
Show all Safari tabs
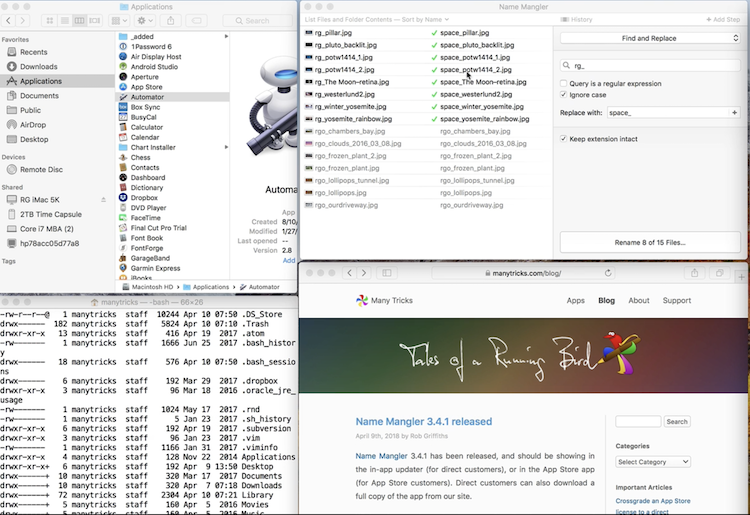(x=719, y=273)
